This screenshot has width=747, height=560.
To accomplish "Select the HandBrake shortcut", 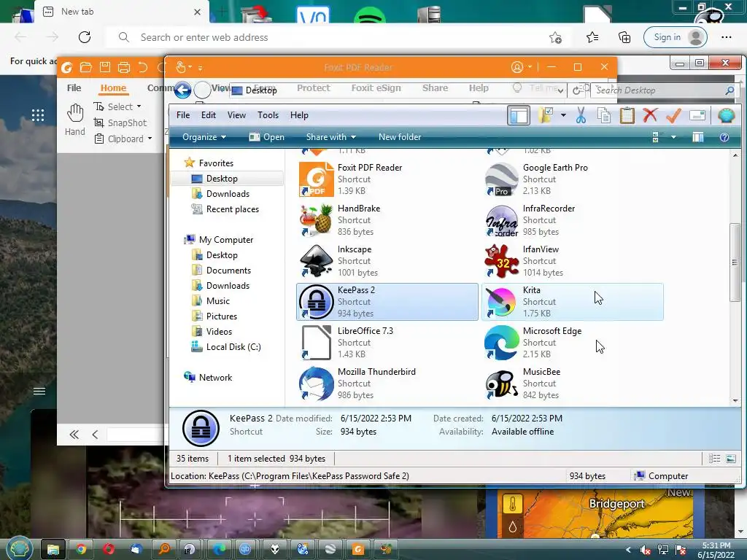I will click(x=387, y=220).
